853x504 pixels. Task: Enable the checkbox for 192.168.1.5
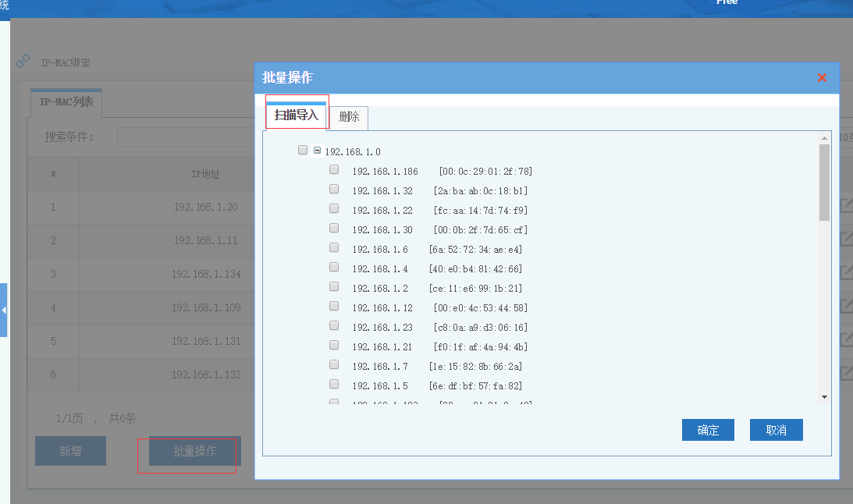[x=334, y=384]
